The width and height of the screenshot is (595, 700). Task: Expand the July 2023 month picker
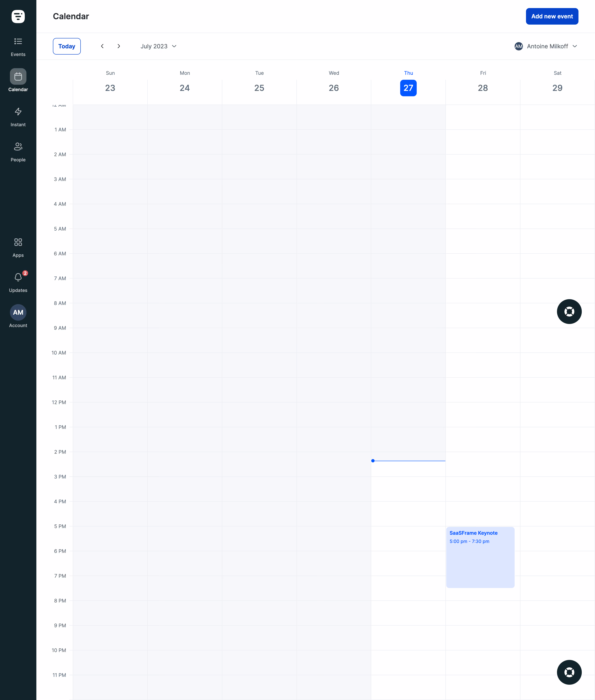158,46
